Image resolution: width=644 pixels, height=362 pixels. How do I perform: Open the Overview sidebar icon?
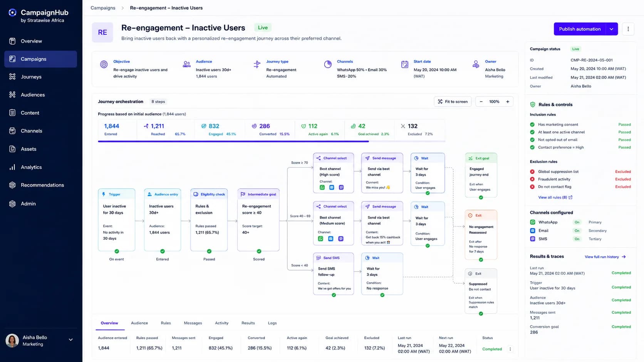pyautogui.click(x=12, y=41)
